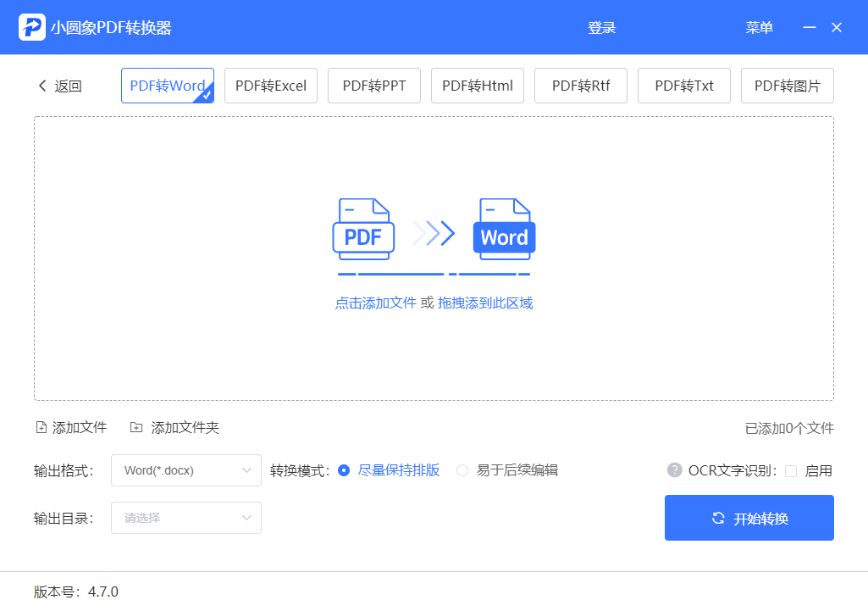Click the PDF document icon in drop area

click(363, 229)
